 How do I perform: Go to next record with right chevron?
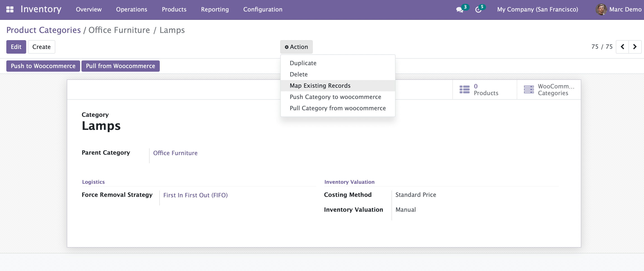click(635, 47)
